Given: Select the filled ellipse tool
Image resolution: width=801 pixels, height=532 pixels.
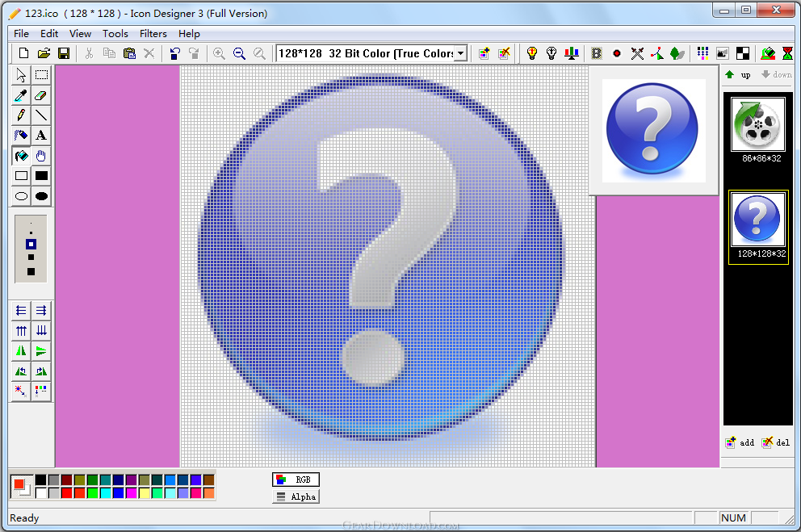Looking at the screenshot, I should (x=41, y=196).
